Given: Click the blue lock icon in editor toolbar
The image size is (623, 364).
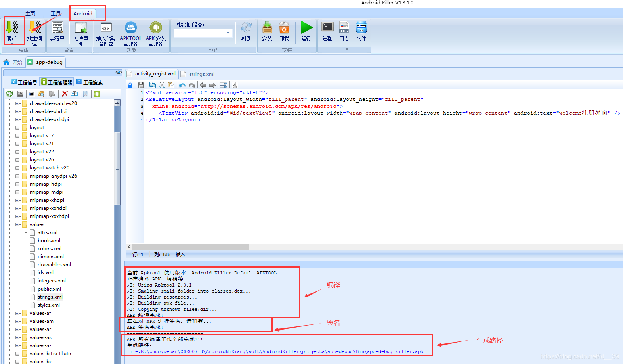Looking at the screenshot, I should pyautogui.click(x=130, y=85).
